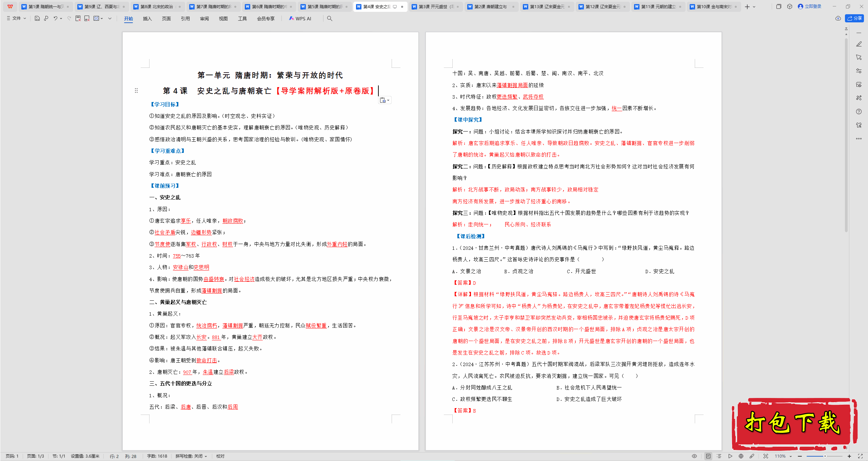The image size is (868, 461).
Task: Start slideshow play icon in status bar
Action: coord(730,456)
